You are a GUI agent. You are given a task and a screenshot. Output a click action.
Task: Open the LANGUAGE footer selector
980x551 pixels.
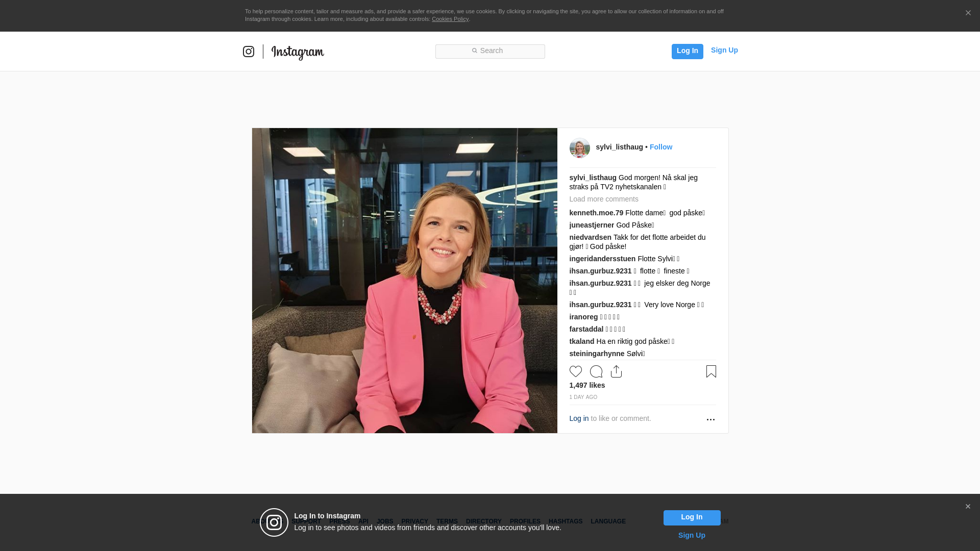point(608,521)
